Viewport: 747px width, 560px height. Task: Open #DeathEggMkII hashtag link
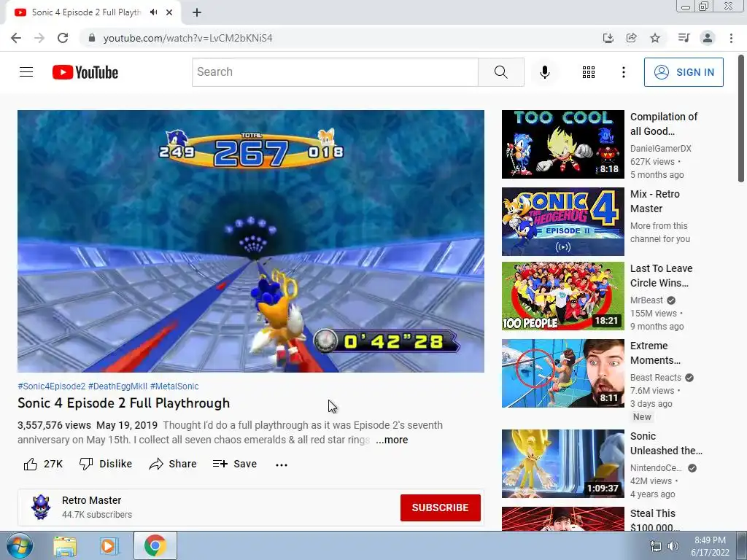click(x=117, y=386)
